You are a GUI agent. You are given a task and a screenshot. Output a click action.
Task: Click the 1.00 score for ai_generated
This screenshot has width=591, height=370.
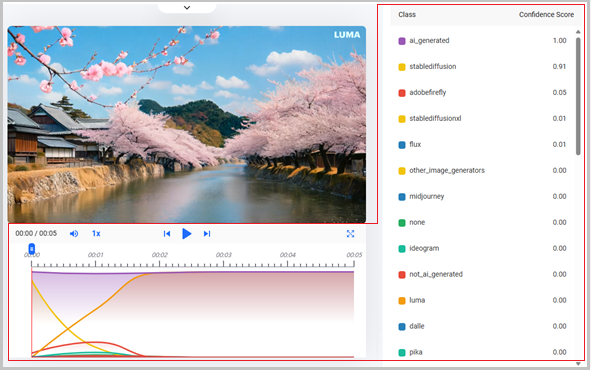559,40
